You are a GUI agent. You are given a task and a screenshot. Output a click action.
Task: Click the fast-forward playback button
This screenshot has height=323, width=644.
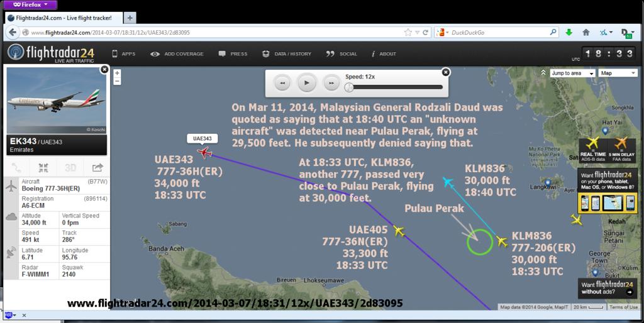tap(330, 82)
